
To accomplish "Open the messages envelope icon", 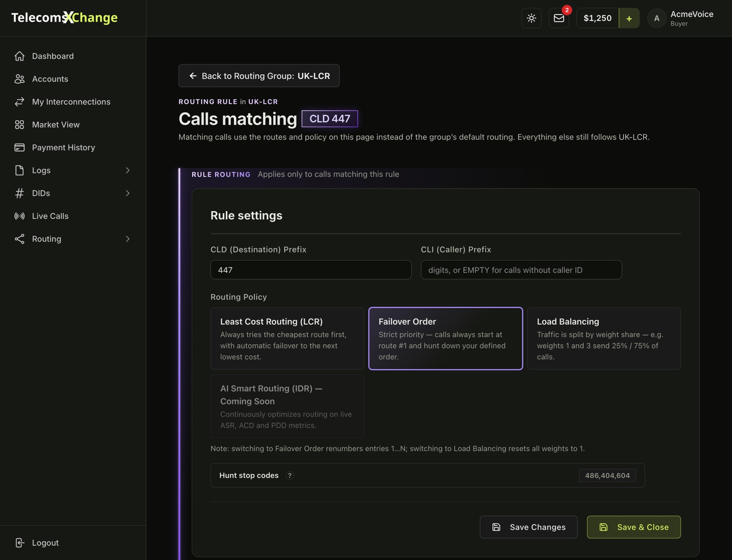I will click(559, 18).
